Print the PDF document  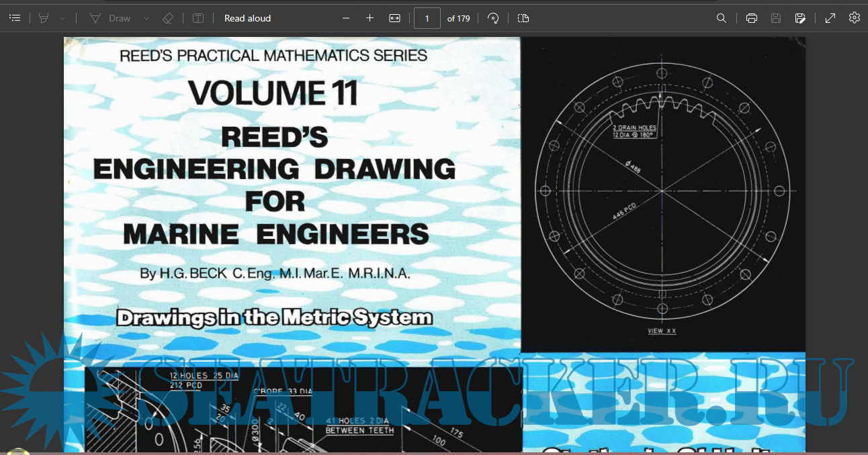[x=752, y=18]
